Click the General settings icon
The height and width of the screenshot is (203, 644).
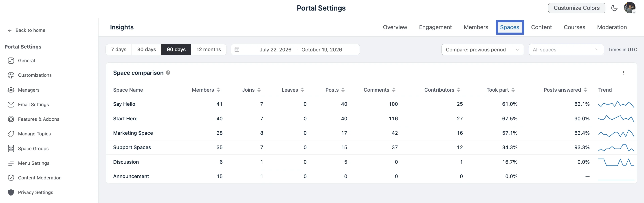click(x=11, y=60)
